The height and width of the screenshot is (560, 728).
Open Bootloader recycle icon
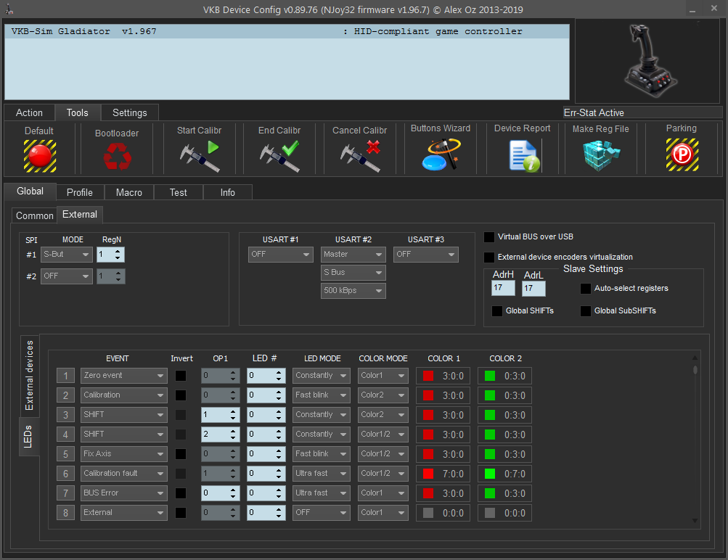(x=116, y=156)
